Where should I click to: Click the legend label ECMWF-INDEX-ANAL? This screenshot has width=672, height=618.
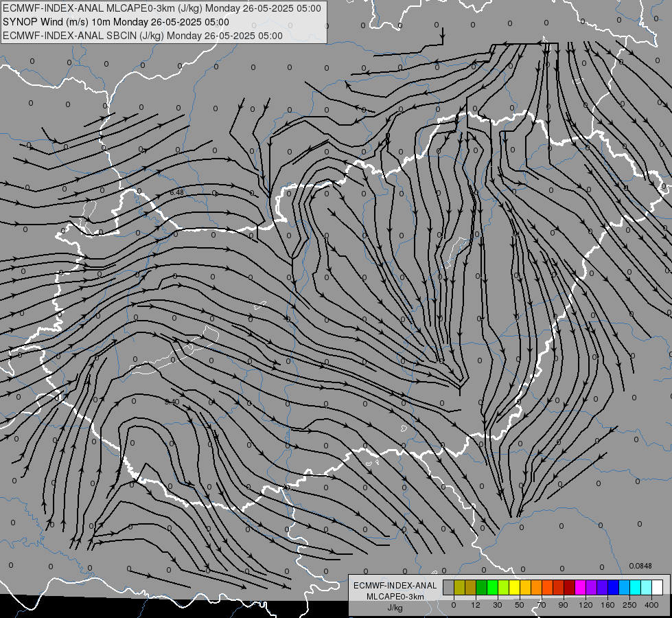coord(395,586)
